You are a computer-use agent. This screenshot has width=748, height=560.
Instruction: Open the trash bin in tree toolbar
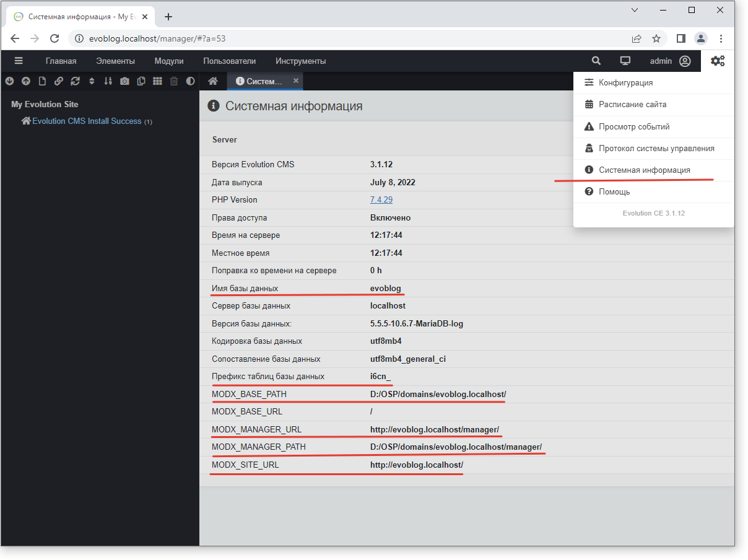pyautogui.click(x=174, y=81)
